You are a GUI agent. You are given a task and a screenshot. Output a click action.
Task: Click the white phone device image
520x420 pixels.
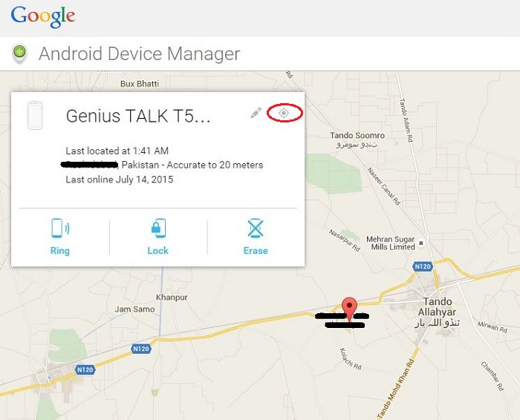[35, 115]
